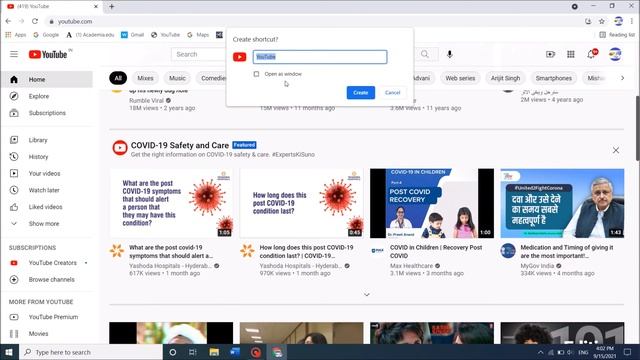Open the Cortana circle on the taskbar
The width and height of the screenshot is (640, 360).
[x=173, y=352]
